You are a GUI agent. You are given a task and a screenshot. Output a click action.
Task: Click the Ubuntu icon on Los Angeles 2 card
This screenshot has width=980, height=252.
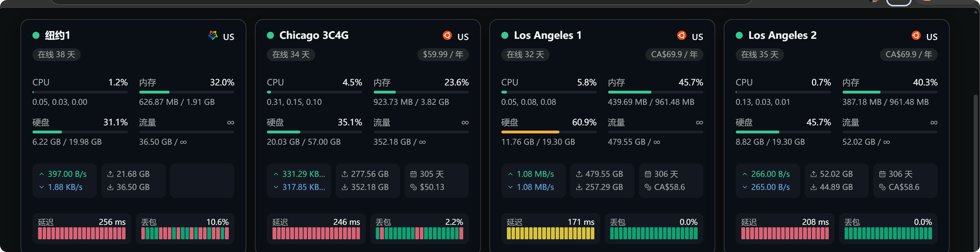[x=916, y=35]
